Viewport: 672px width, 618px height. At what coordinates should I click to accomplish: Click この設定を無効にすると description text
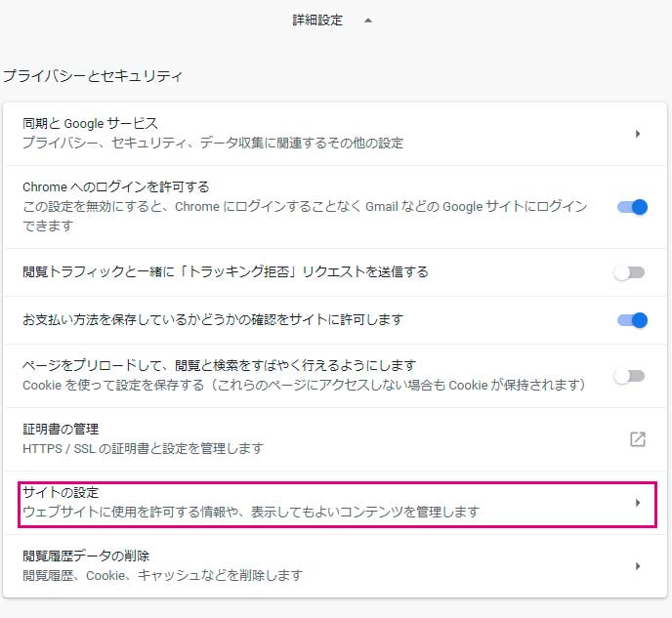pyautogui.click(x=305, y=216)
